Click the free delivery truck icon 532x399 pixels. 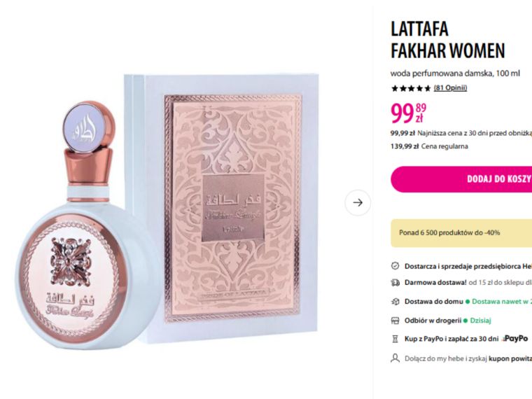pos(395,283)
